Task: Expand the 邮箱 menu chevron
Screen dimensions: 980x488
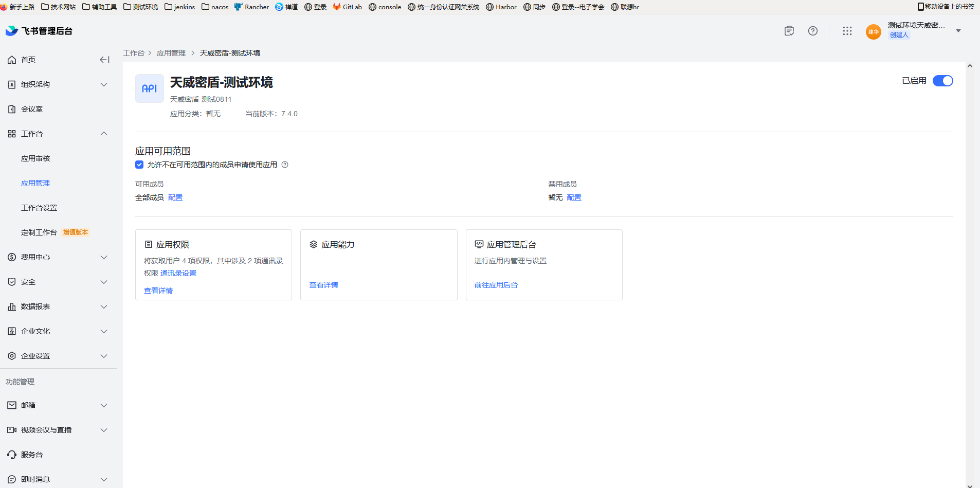Action: [104, 405]
